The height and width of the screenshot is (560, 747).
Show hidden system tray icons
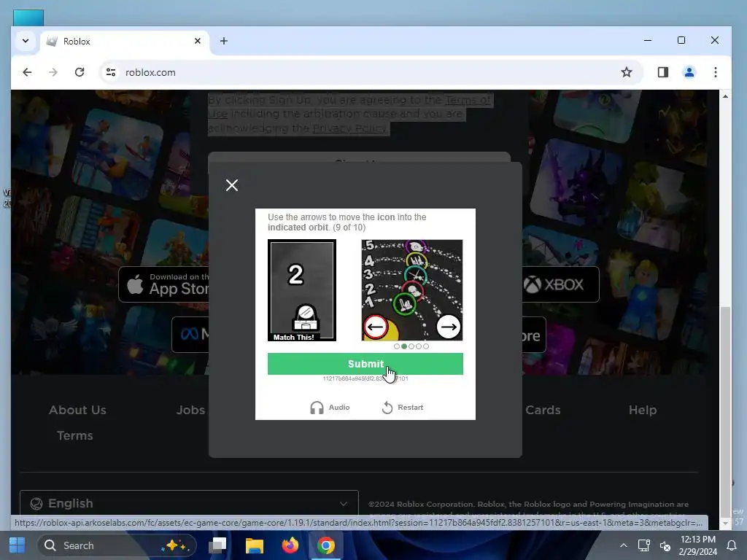pyautogui.click(x=623, y=545)
